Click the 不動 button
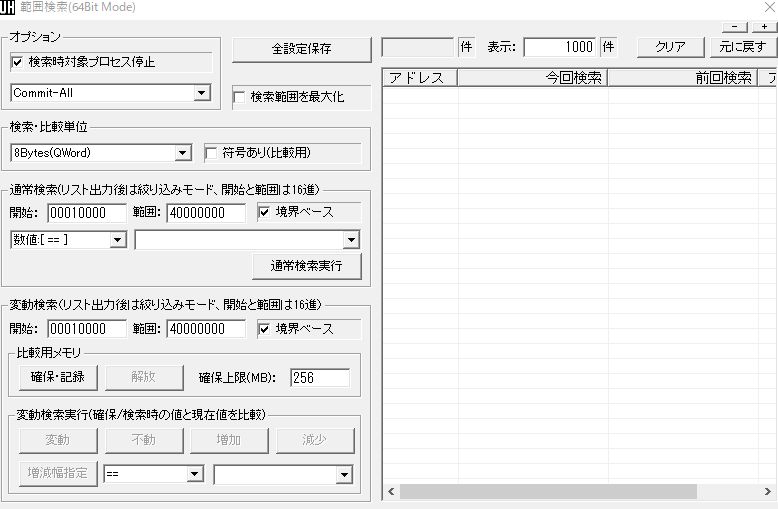778x509 pixels. coord(144,441)
